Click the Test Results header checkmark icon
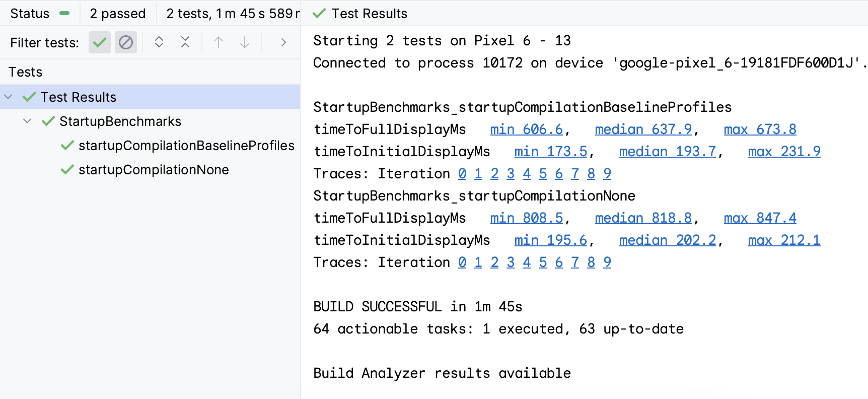Image resolution: width=868 pixels, height=399 pixels. coord(319,14)
